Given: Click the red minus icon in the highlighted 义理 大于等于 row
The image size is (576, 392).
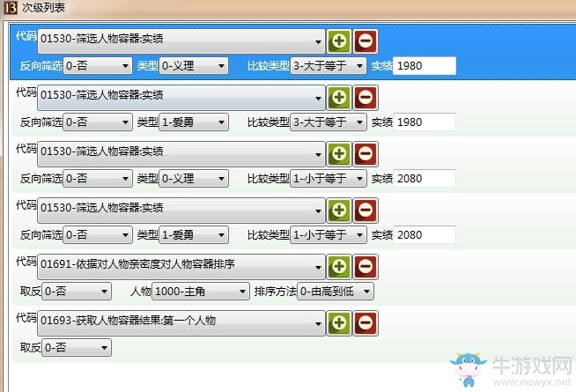Looking at the screenshot, I should (x=366, y=41).
